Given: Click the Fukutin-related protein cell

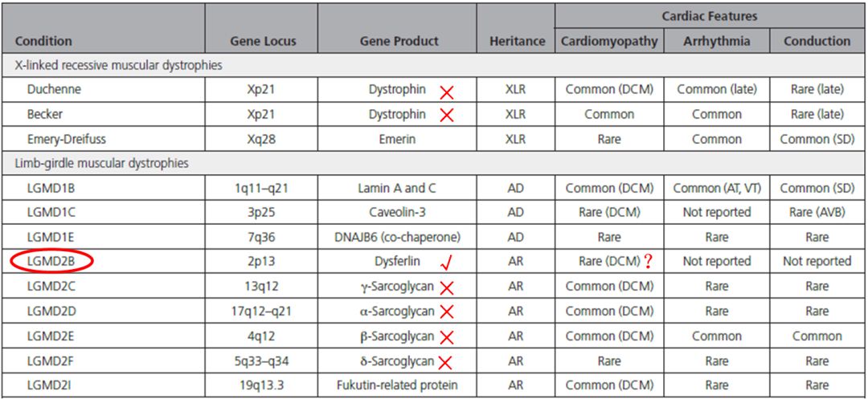Looking at the screenshot, I should pyautogui.click(x=399, y=386).
